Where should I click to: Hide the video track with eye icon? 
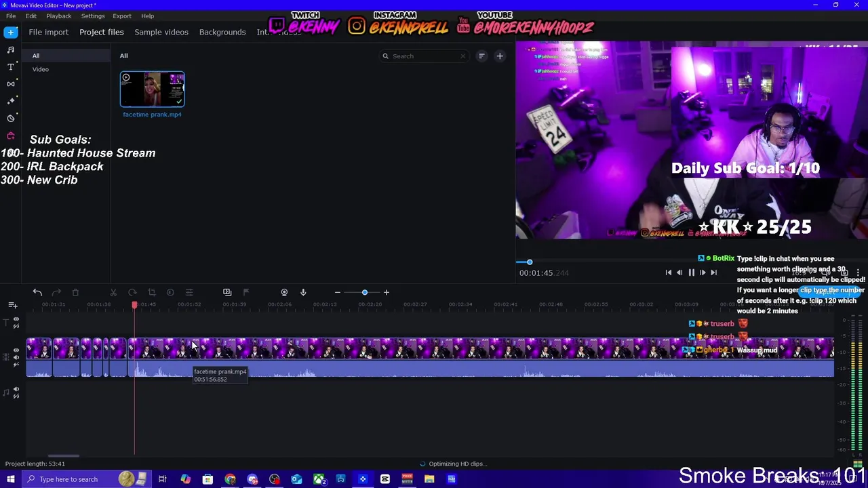pos(16,350)
